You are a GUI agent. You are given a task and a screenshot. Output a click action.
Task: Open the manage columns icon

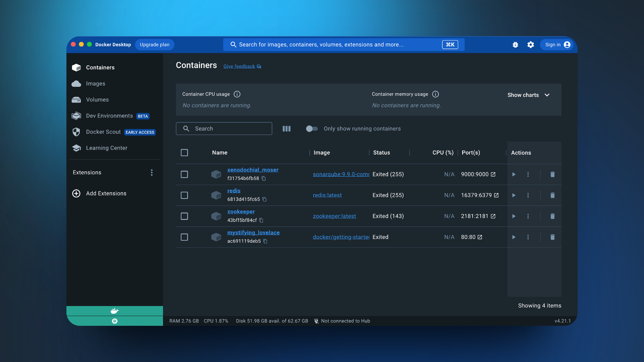point(286,129)
